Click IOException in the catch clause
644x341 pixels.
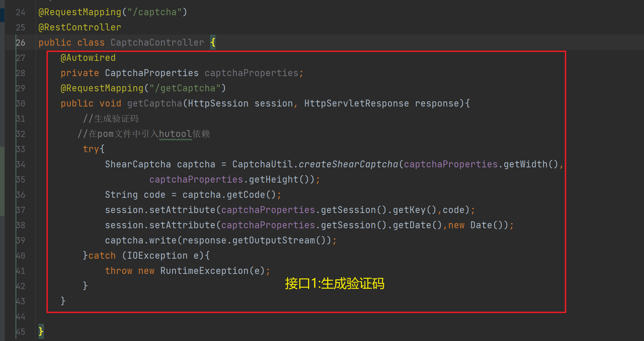157,256
